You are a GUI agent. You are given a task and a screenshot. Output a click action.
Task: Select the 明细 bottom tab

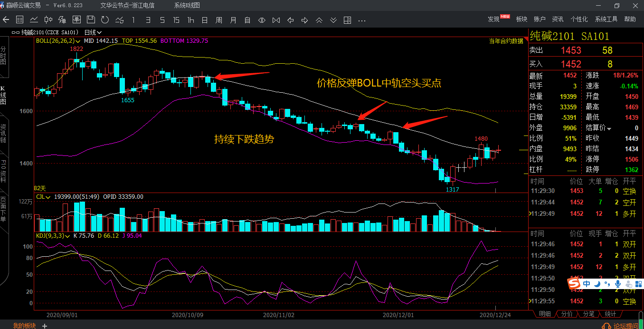coord(545,314)
